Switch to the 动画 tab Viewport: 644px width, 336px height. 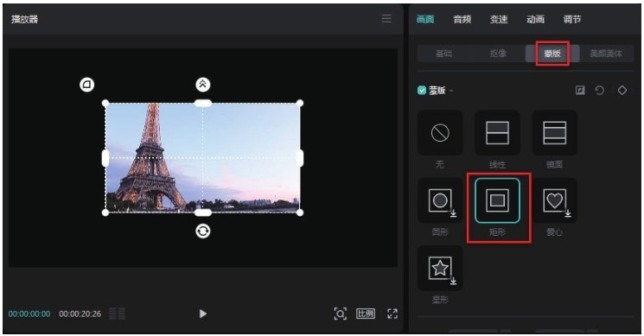tap(536, 19)
